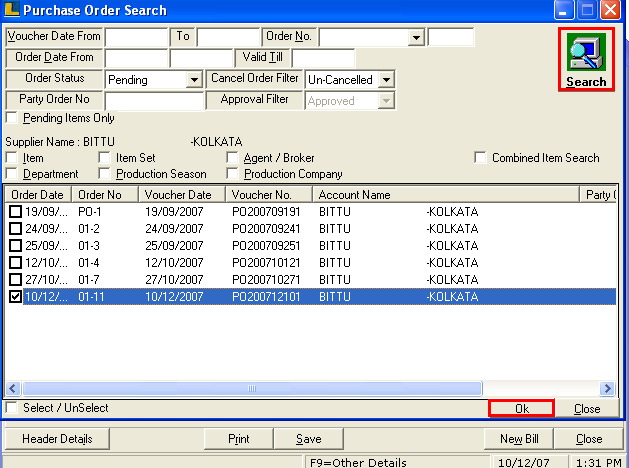Tick the Department checkbox
This screenshot has height=468, width=629.
[12, 174]
